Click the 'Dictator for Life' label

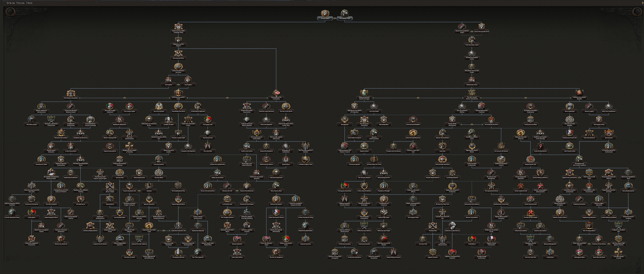click(x=227, y=191)
